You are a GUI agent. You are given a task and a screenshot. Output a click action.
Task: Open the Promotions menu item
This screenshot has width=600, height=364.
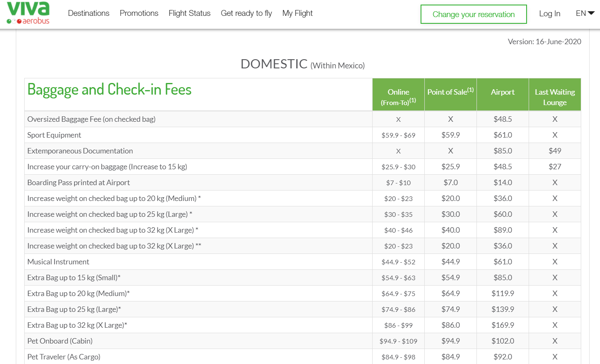139,13
